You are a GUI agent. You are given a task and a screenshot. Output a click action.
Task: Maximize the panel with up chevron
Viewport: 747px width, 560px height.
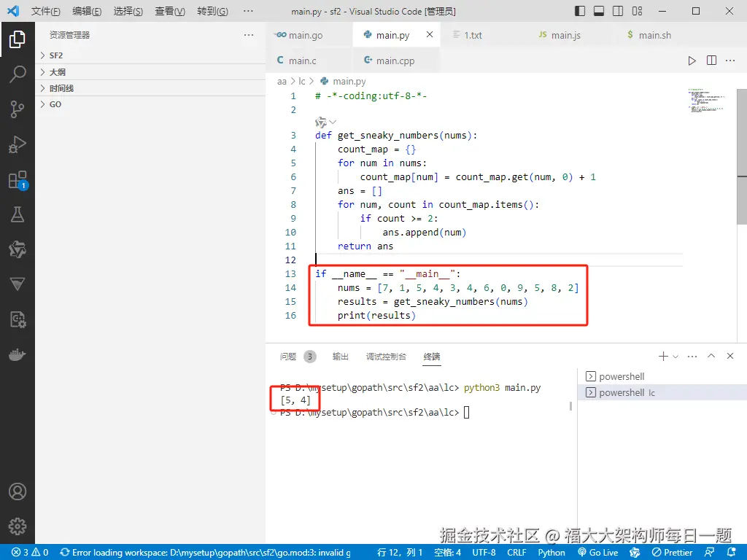pyautogui.click(x=711, y=356)
